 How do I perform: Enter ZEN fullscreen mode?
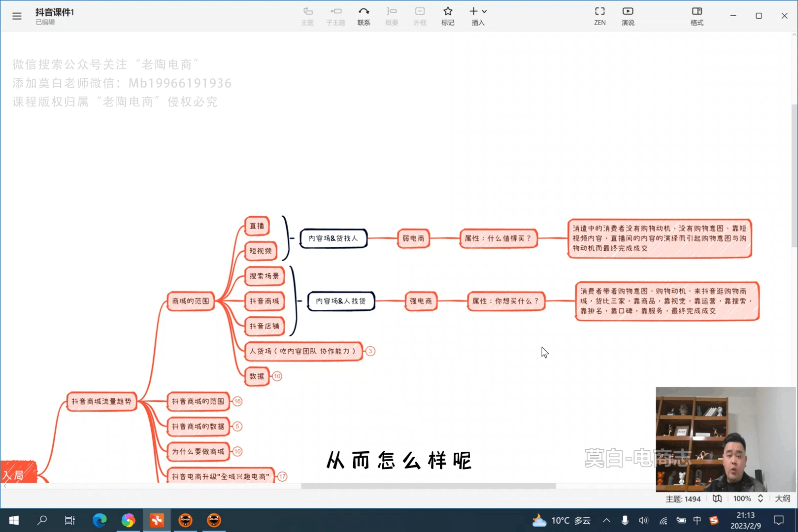[x=599, y=16]
